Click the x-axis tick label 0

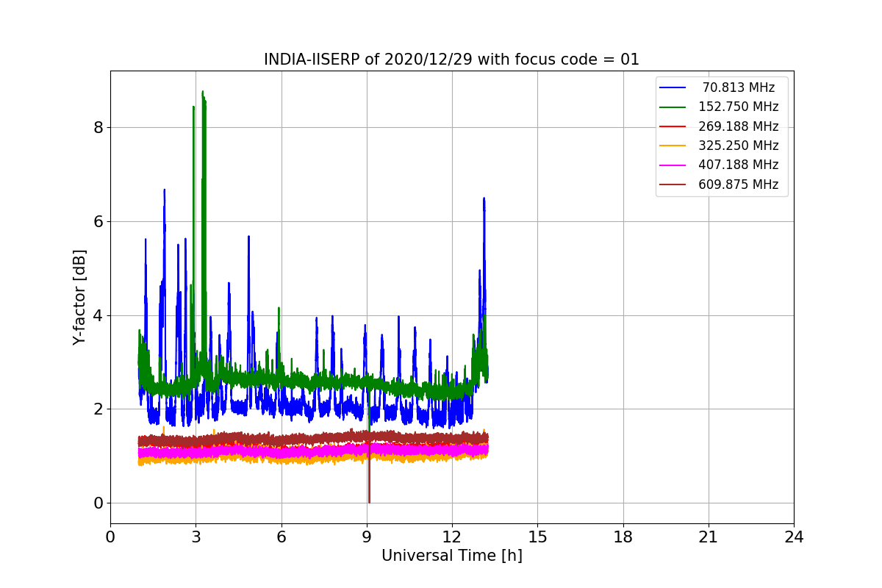(x=110, y=537)
